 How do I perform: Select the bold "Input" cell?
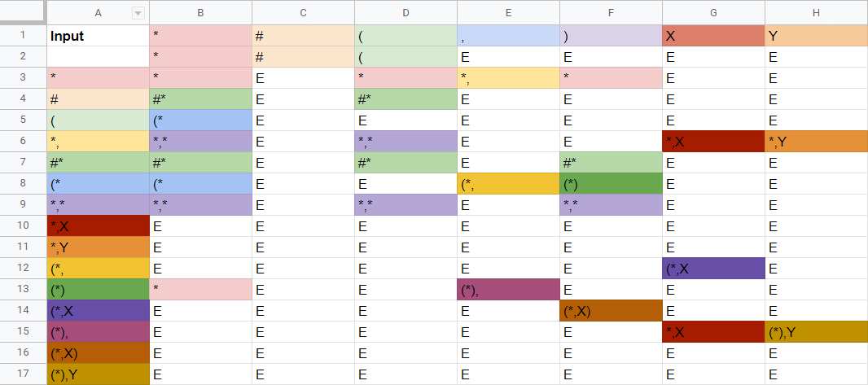pyautogui.click(x=98, y=36)
